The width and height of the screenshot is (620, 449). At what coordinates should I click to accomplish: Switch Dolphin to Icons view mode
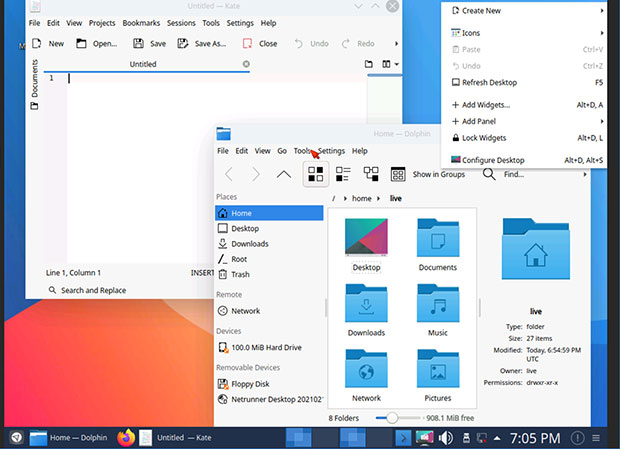pos(316,174)
